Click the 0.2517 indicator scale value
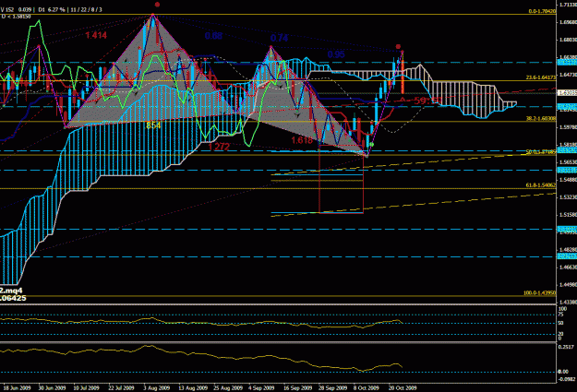This screenshot has height=392, width=577. click(566, 347)
